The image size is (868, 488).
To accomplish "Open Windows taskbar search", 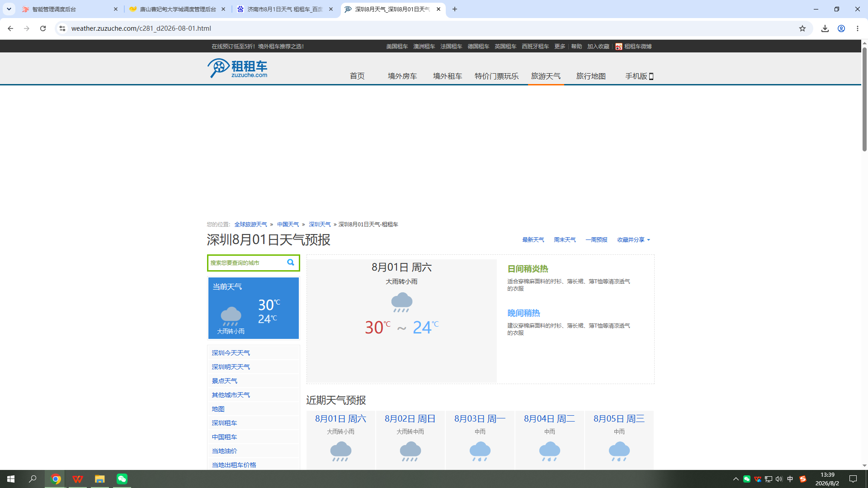I will 33,479.
